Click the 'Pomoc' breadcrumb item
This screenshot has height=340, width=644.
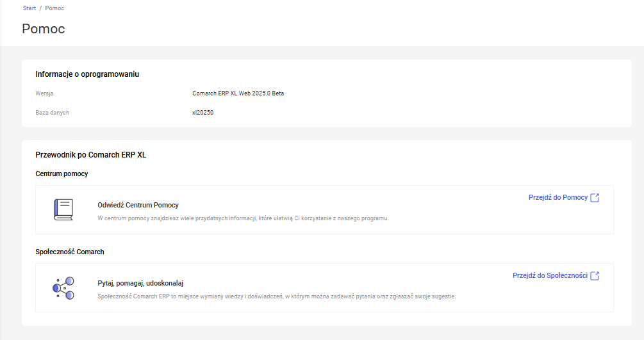pyautogui.click(x=54, y=8)
